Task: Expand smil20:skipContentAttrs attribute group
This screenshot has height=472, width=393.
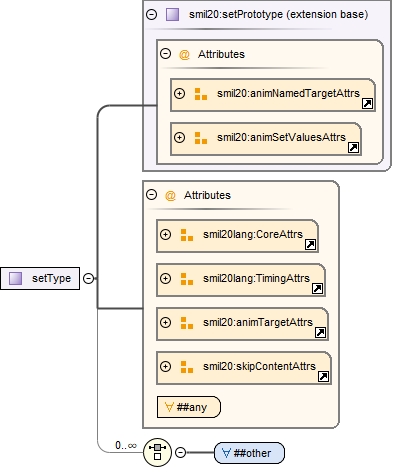Action: click(165, 366)
